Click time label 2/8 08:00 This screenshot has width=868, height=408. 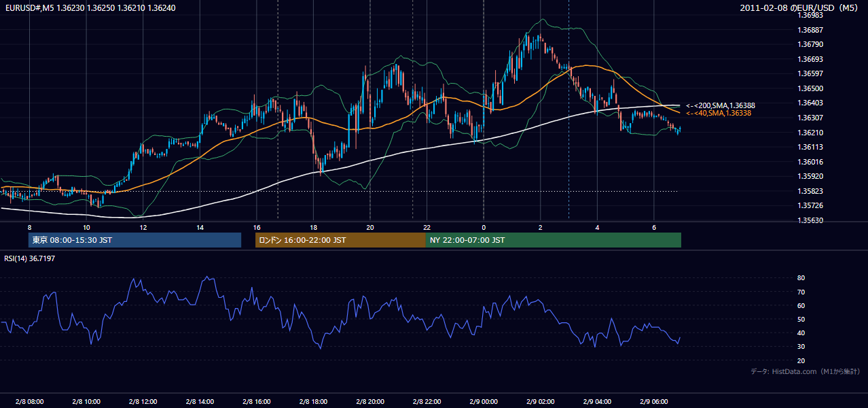[29, 401]
